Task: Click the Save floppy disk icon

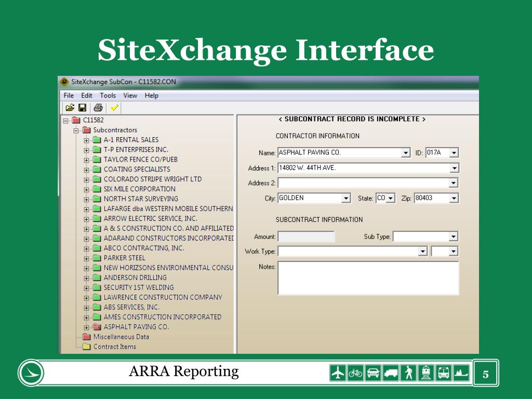Action: click(82, 108)
